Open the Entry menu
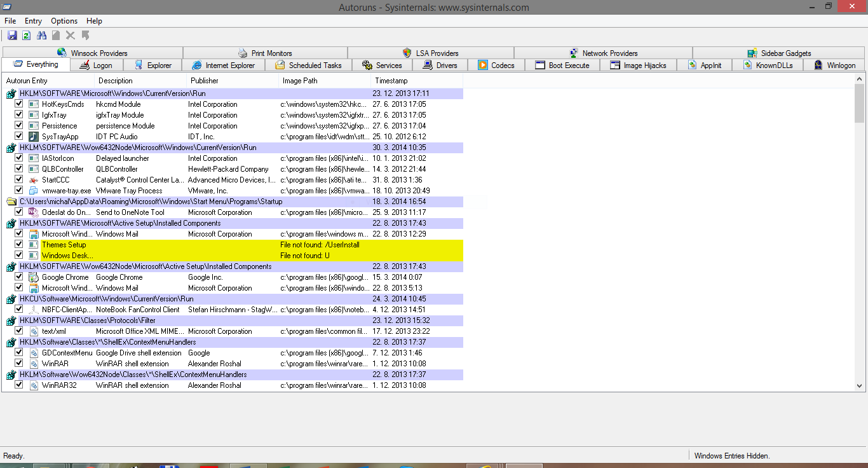The height and width of the screenshot is (468, 868). point(33,21)
